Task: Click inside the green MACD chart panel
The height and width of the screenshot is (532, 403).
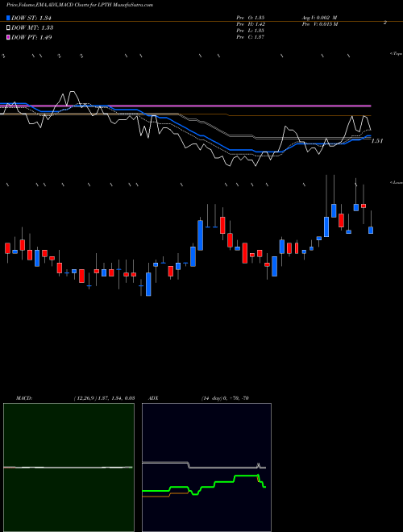Action: [x=69, y=468]
